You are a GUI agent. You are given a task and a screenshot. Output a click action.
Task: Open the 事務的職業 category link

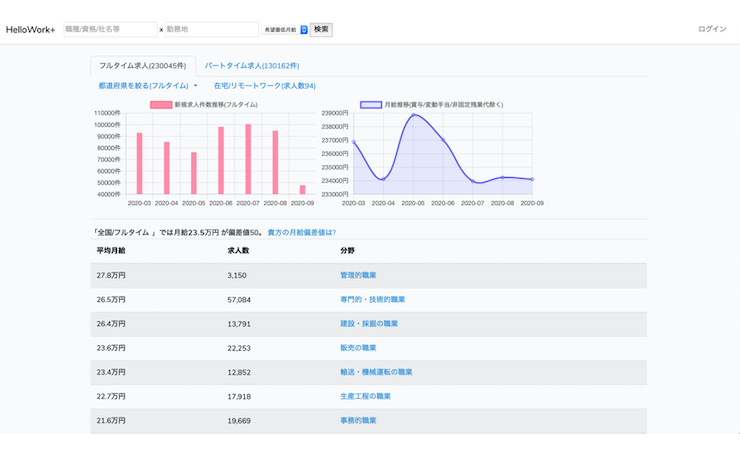pyautogui.click(x=358, y=421)
